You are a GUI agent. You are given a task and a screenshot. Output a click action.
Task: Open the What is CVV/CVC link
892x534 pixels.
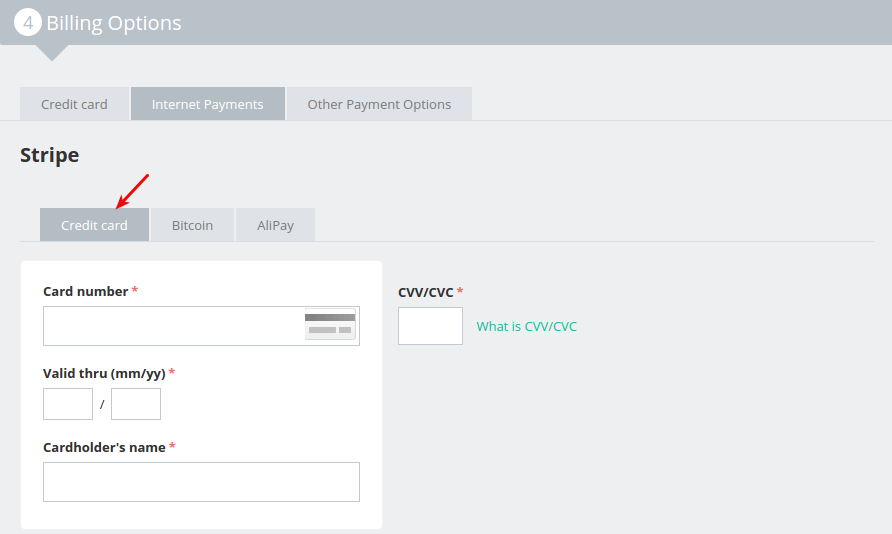click(x=527, y=326)
